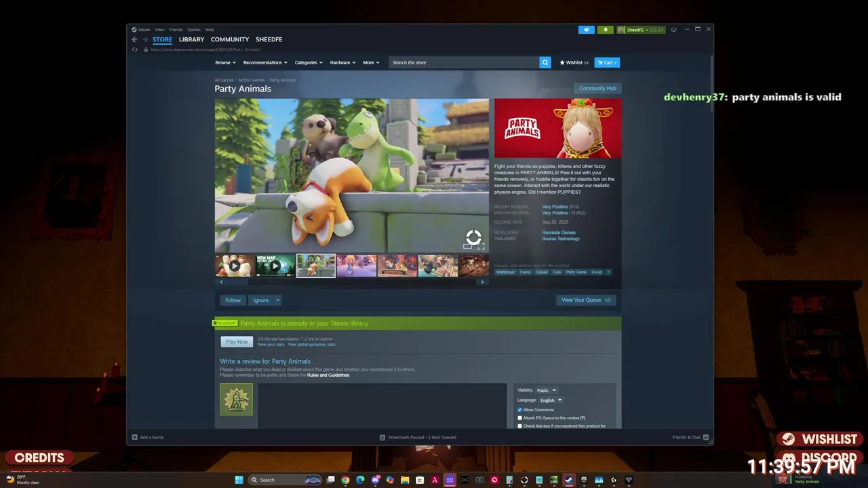Open the Ignore button dropdown arrow
Viewport: 868px width, 488px height.
point(277,300)
